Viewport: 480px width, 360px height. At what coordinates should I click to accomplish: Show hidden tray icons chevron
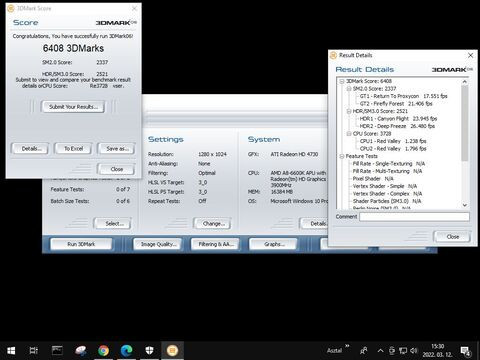(x=380, y=351)
